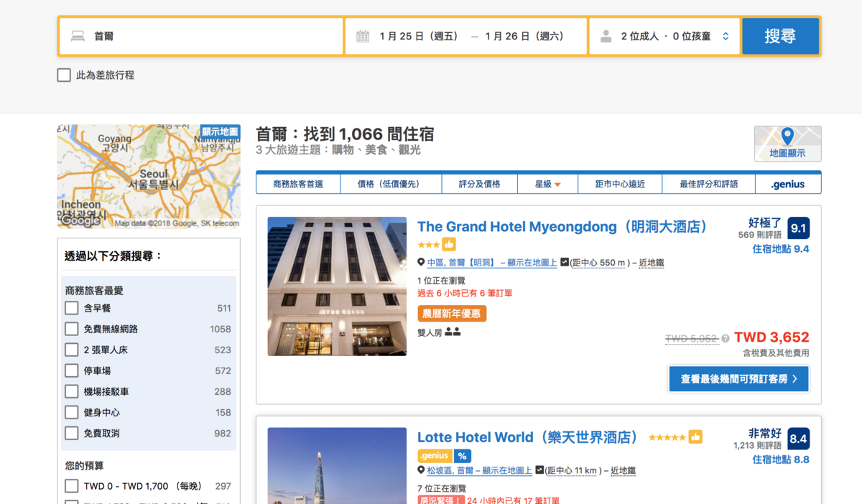Click 松坡區, 首爾 – 顯示在地圖上 link

click(x=480, y=470)
